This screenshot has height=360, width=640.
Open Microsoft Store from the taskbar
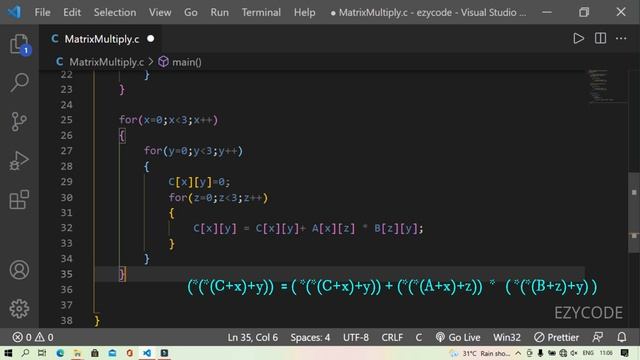point(95,353)
